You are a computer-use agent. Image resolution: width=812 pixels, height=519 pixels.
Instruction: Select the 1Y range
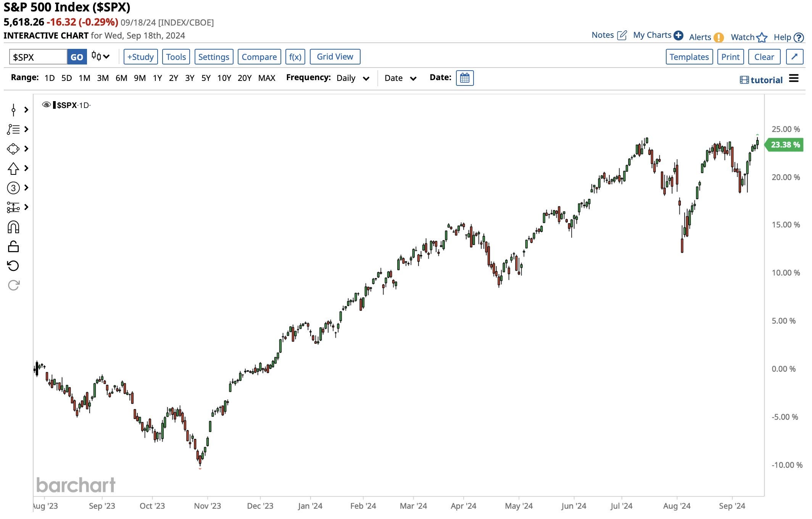[158, 78]
